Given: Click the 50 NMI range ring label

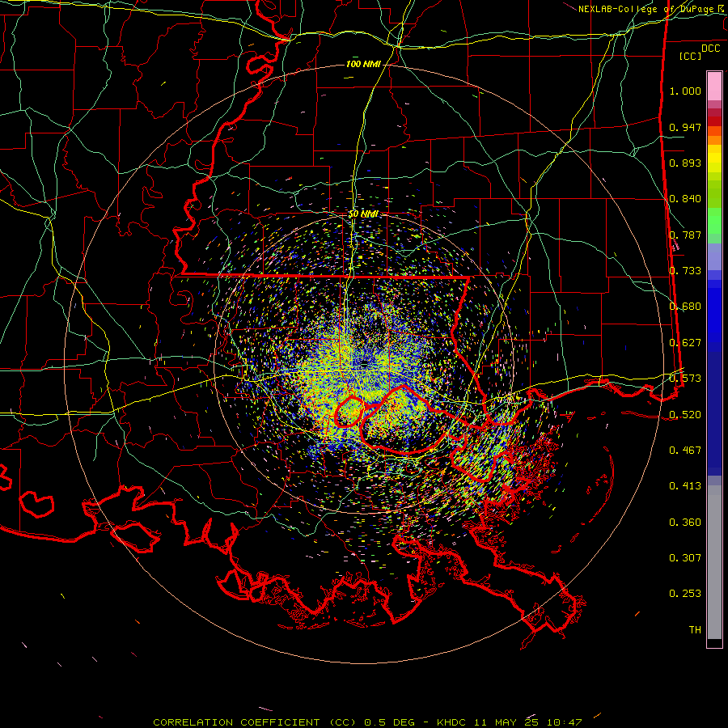Looking at the screenshot, I should click(363, 214).
